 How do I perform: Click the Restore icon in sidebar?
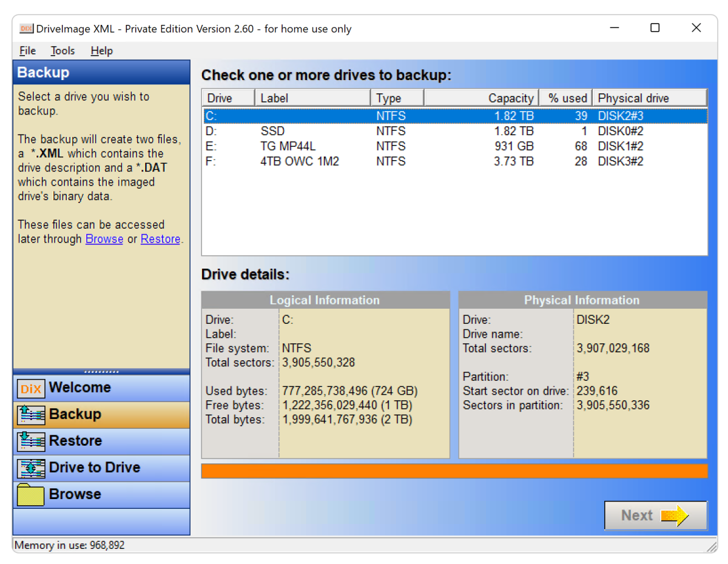coord(30,441)
